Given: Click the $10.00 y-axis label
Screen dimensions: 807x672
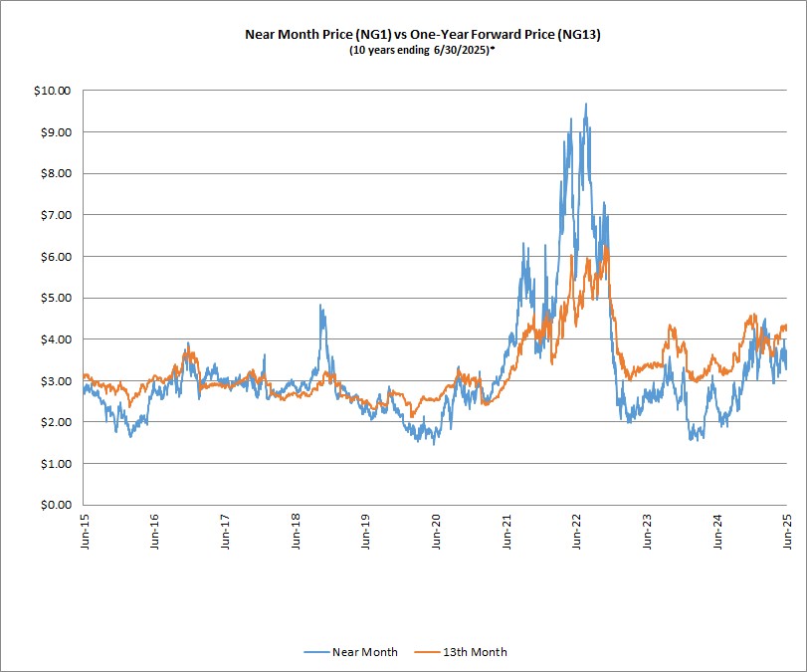Looking at the screenshot, I should [53, 91].
